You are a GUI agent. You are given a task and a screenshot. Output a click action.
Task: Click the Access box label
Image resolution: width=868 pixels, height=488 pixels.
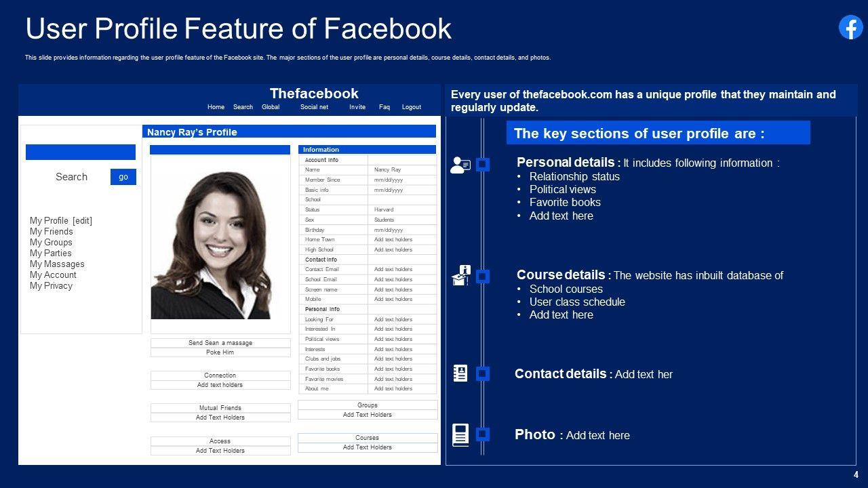coord(220,441)
